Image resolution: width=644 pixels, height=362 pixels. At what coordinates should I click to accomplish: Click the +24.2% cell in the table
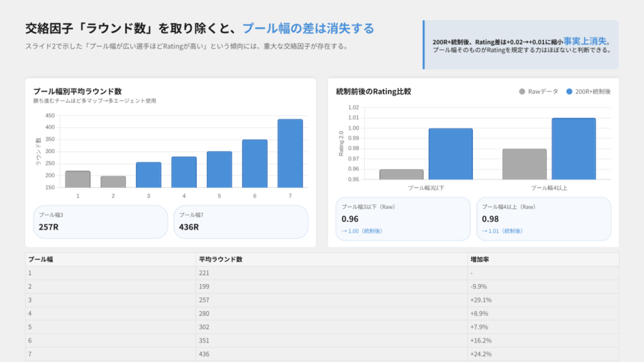480,354
